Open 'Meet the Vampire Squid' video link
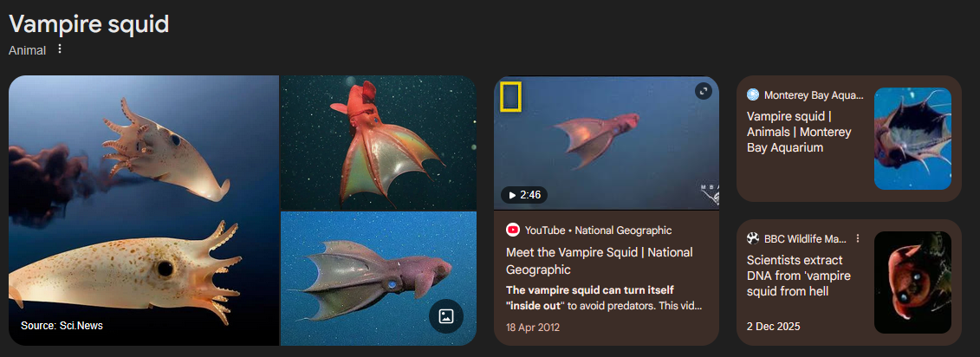 pos(600,262)
